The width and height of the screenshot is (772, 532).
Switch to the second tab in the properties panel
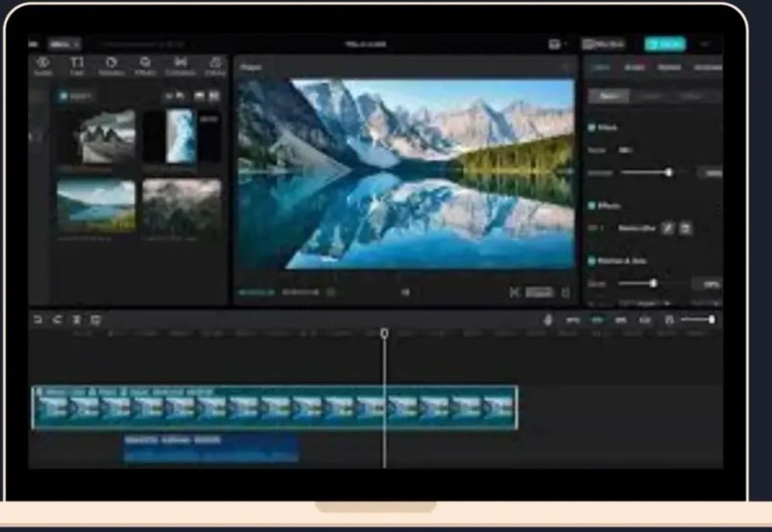[634, 67]
